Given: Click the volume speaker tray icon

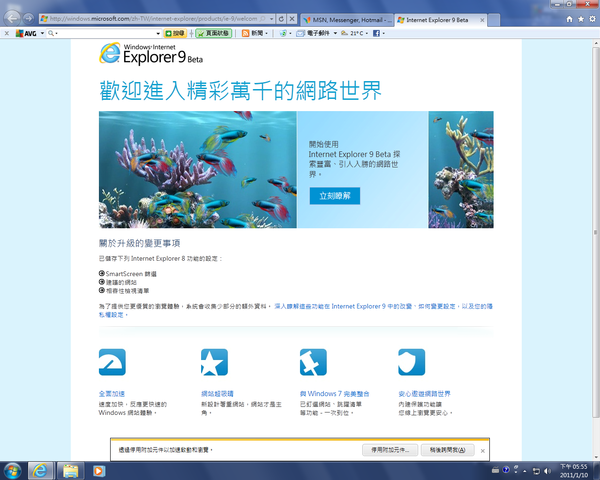Looking at the screenshot, I should tap(548, 471).
